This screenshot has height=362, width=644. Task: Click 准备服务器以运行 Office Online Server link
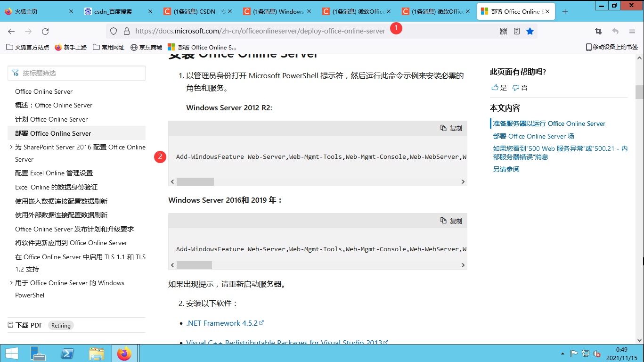(x=548, y=123)
